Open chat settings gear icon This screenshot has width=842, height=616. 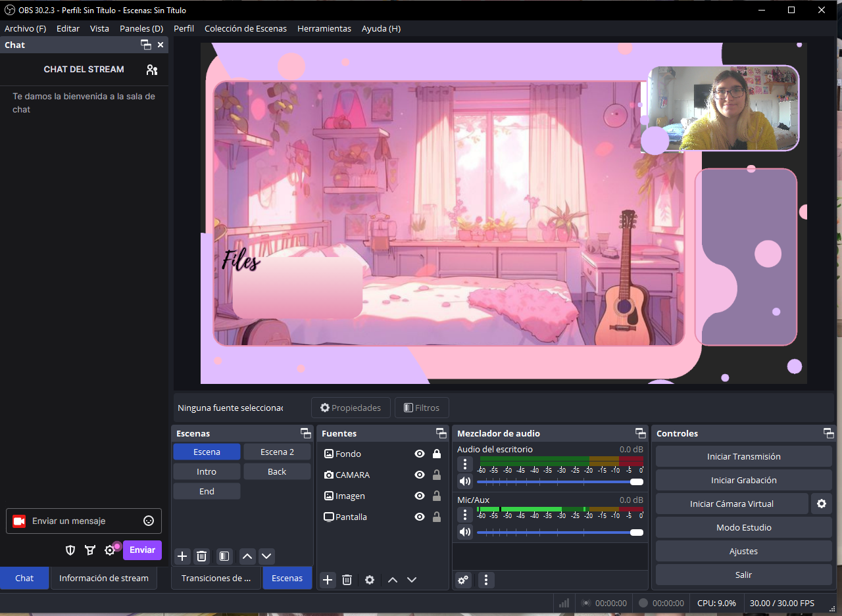110,550
